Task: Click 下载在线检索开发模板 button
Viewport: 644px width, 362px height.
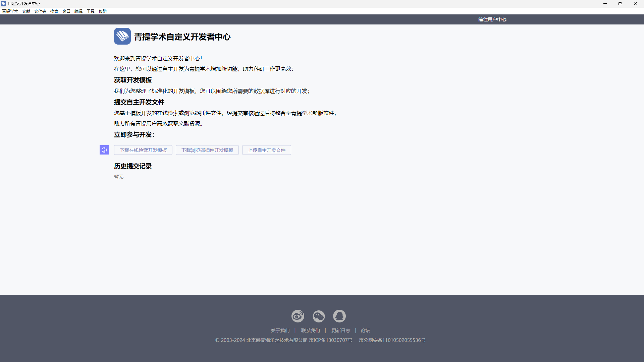Action: [143, 150]
